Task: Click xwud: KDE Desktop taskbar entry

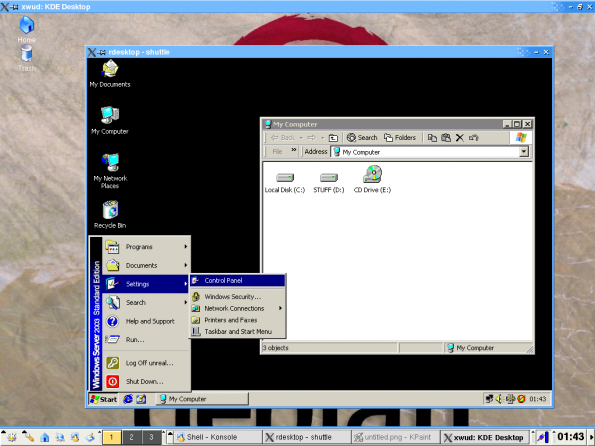Action: pos(485,437)
